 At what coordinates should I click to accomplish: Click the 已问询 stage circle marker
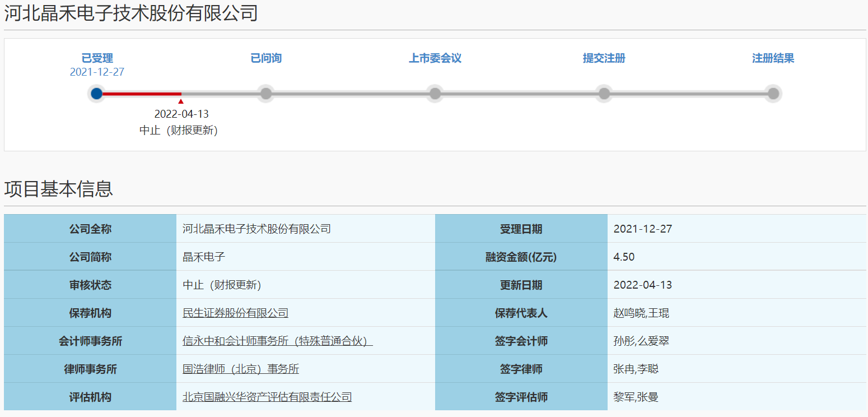[x=266, y=94]
